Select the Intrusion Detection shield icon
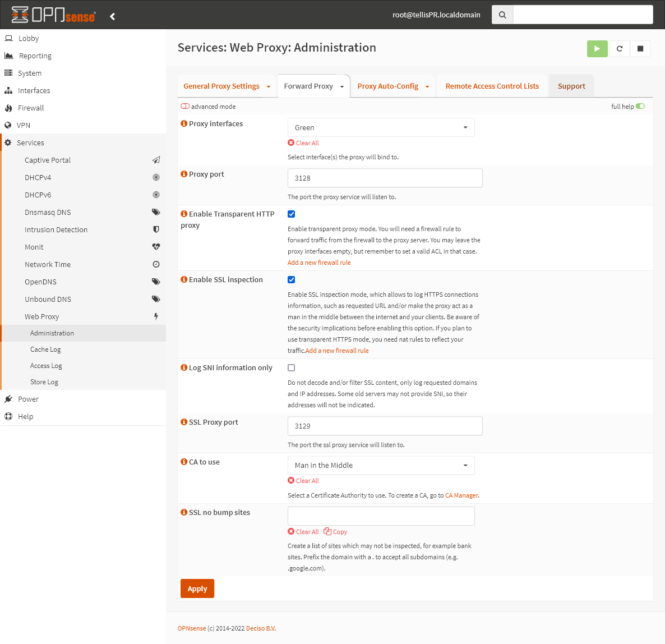 pyautogui.click(x=156, y=229)
